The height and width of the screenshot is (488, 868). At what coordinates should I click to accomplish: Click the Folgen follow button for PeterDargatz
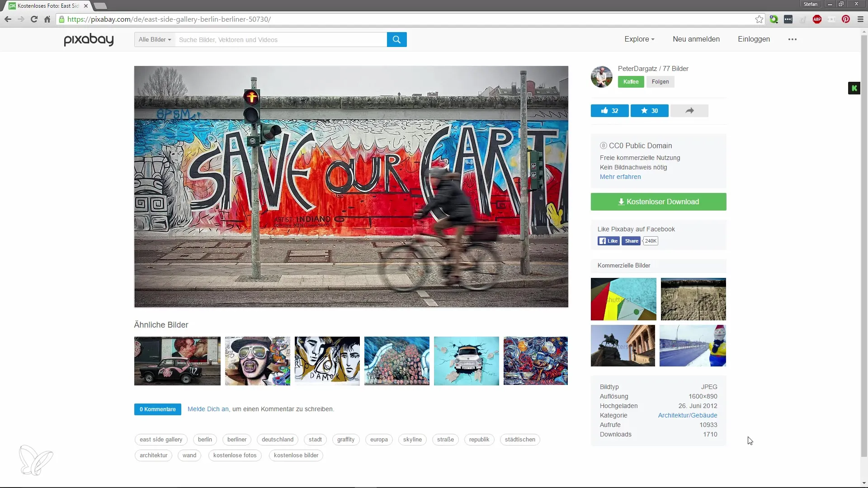click(660, 82)
